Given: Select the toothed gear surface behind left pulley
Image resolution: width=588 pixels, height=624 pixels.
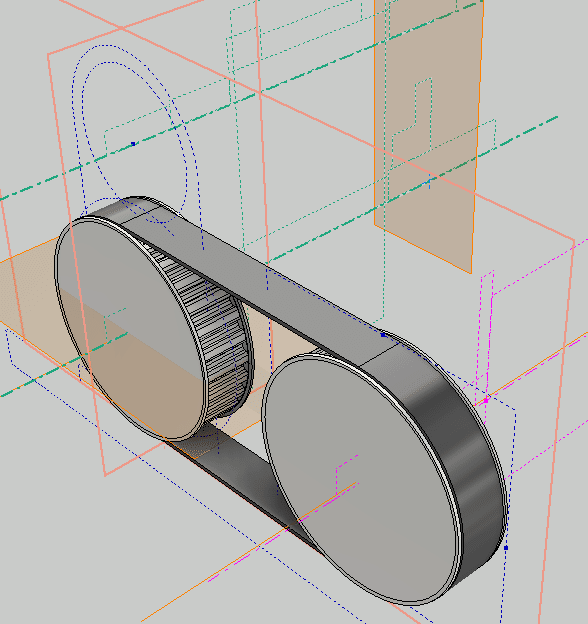Looking at the screenshot, I should pyautogui.click(x=217, y=338).
